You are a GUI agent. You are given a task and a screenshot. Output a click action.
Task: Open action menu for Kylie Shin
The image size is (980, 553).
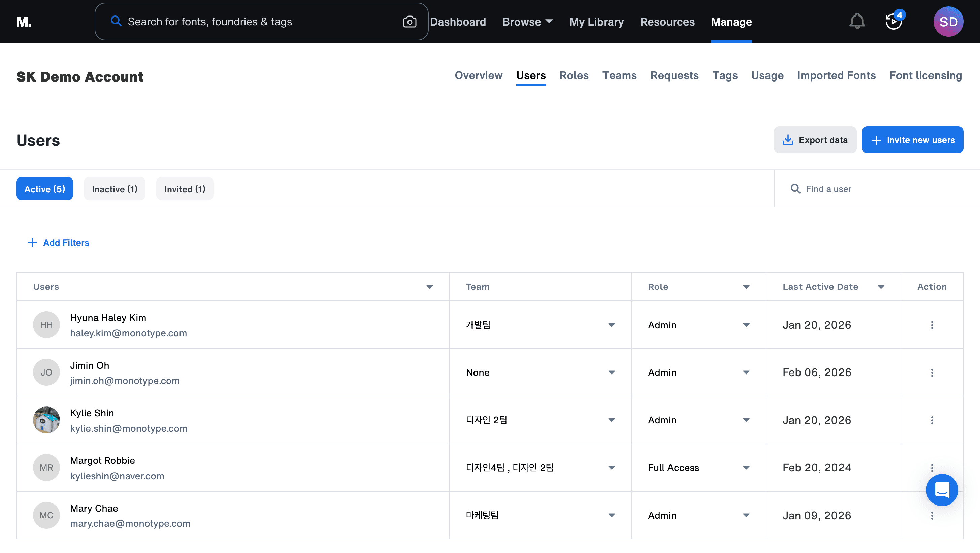click(x=932, y=420)
